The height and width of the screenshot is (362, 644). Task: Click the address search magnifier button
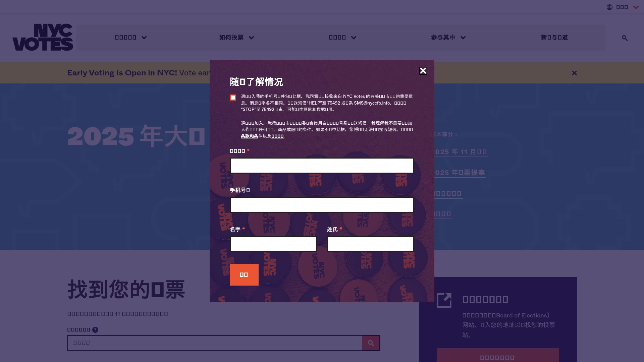click(x=371, y=343)
